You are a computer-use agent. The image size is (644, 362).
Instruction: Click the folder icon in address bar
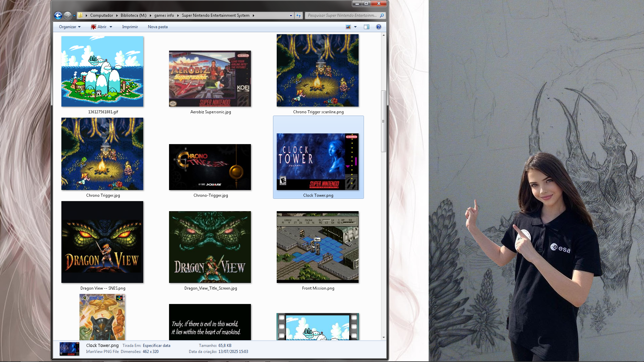pyautogui.click(x=80, y=15)
